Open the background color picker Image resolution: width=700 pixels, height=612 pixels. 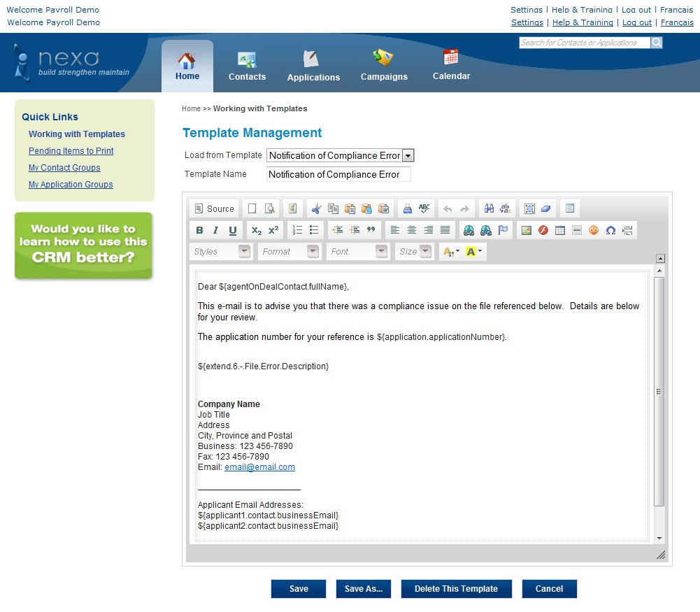pyautogui.click(x=473, y=252)
